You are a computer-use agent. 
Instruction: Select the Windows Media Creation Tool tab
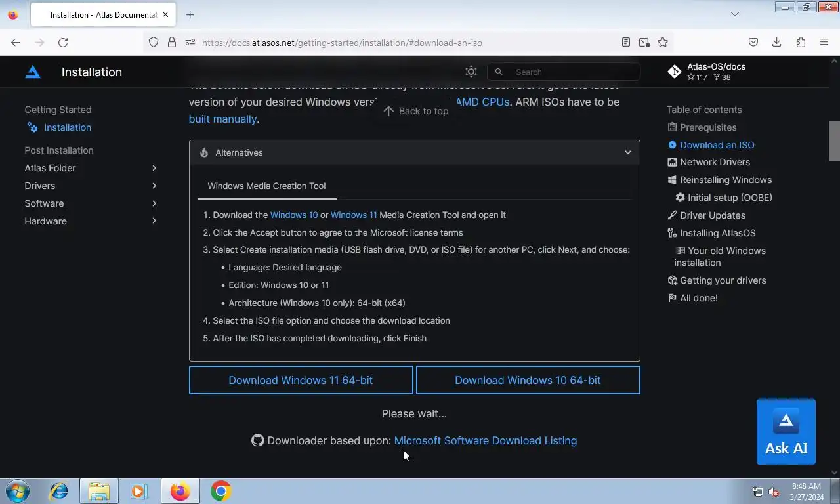coord(266,186)
